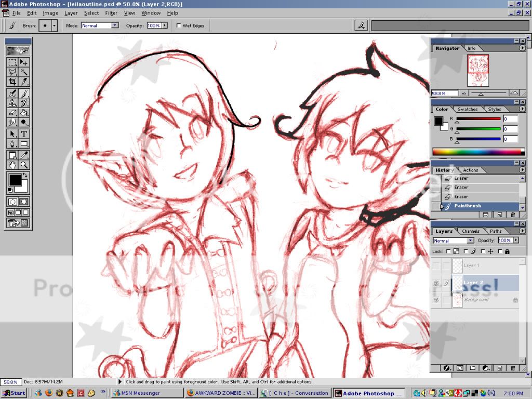The image size is (532, 399).
Task: Hide the Background layer visibility eye
Action: coord(436,300)
